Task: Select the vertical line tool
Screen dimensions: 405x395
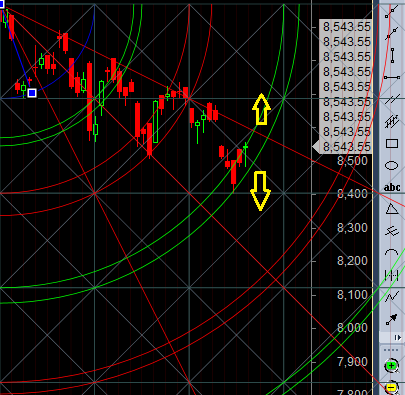Action: pos(392,55)
